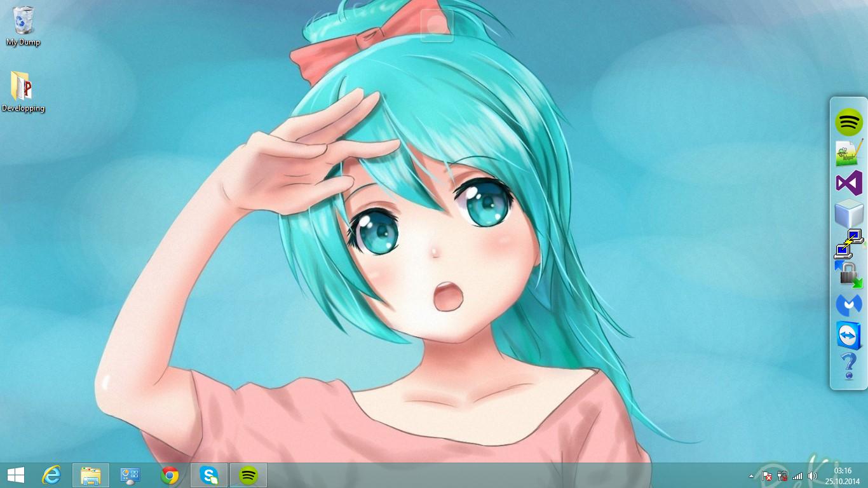Open the padlock arrows app in dock
The image size is (868, 488).
(849, 274)
